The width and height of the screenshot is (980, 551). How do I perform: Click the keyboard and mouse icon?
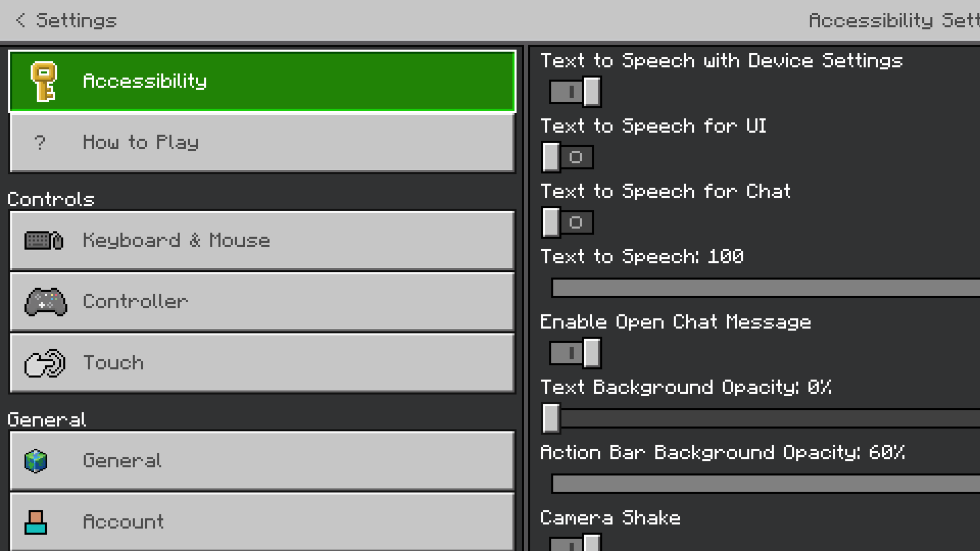coord(44,240)
